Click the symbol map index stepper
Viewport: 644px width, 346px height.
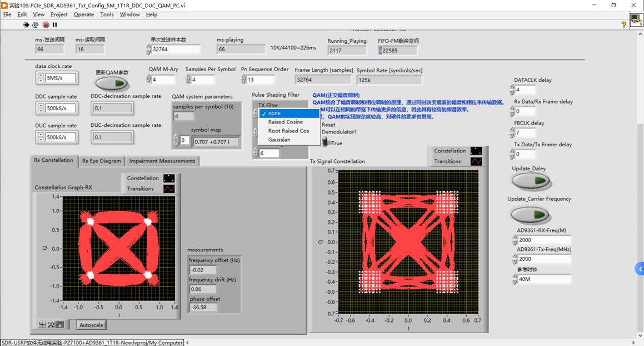(x=176, y=140)
